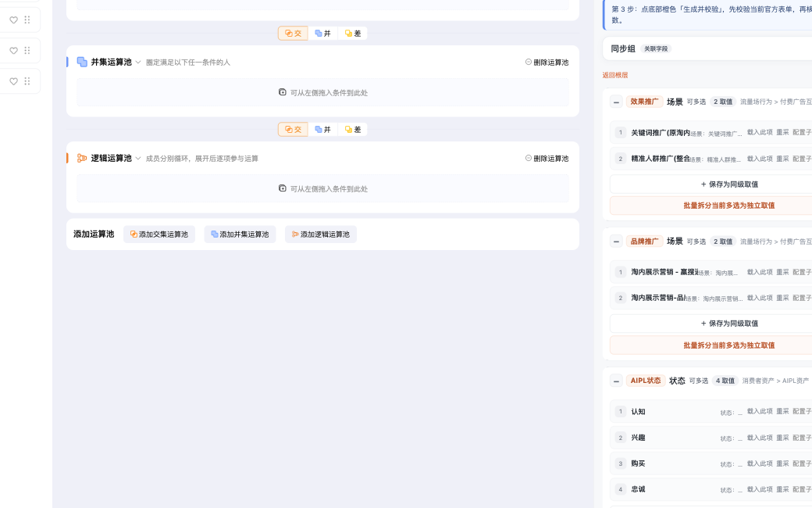Collapse the 效果推广 场景 group
Viewport: 812px width, 508px height.
(x=616, y=102)
